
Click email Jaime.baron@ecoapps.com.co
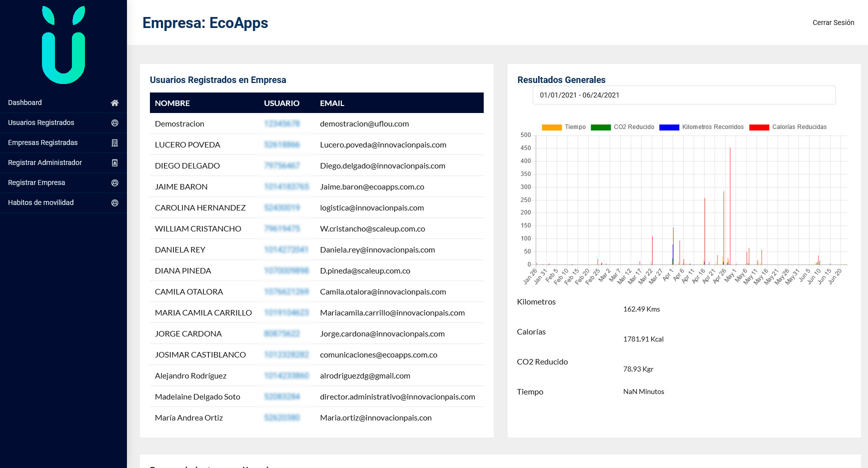pos(372,186)
